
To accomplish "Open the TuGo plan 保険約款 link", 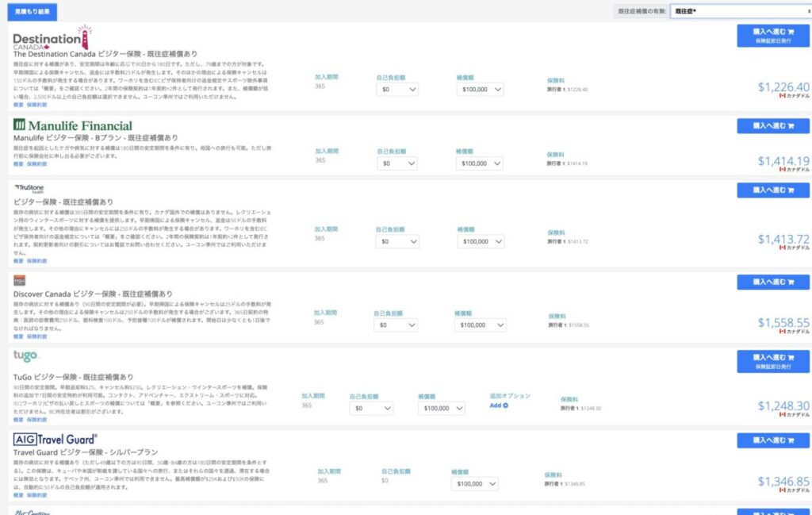I will pyautogui.click(x=36, y=420).
